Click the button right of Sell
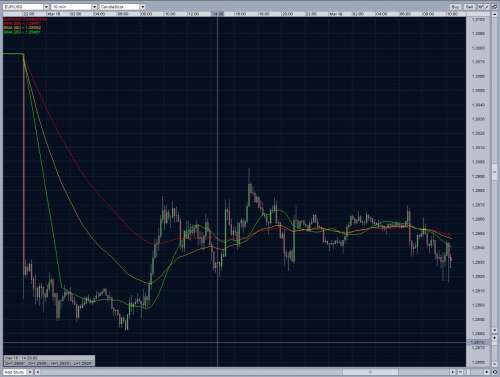500x377 pixels. 484,7
